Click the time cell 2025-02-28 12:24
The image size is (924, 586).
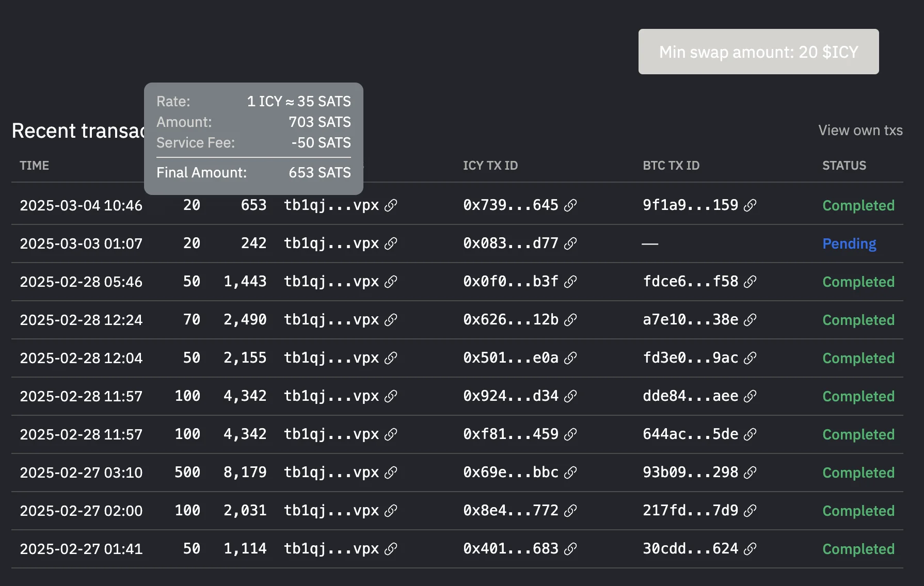81,320
